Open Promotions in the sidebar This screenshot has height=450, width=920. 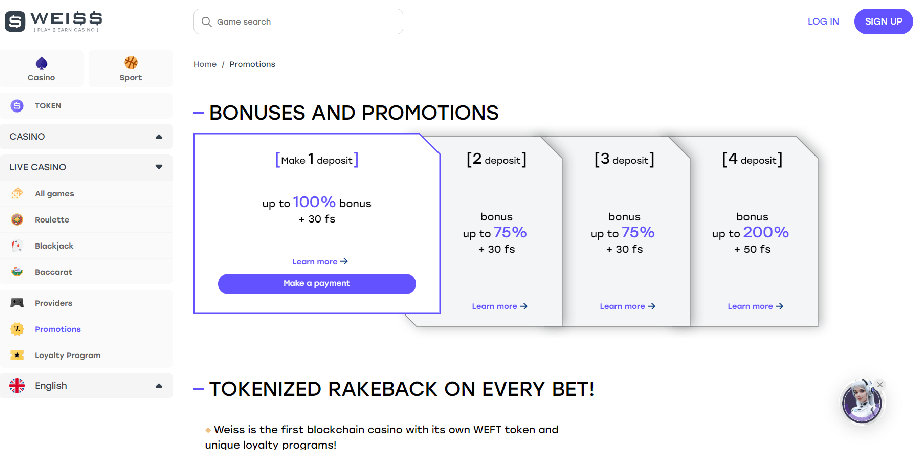tap(57, 329)
